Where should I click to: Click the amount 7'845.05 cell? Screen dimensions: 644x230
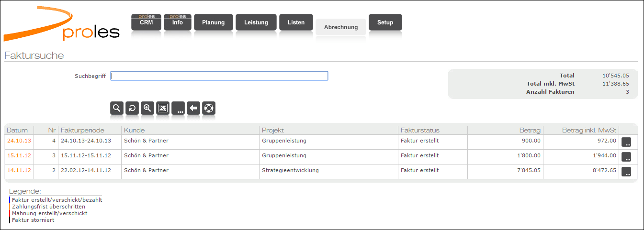click(x=529, y=170)
